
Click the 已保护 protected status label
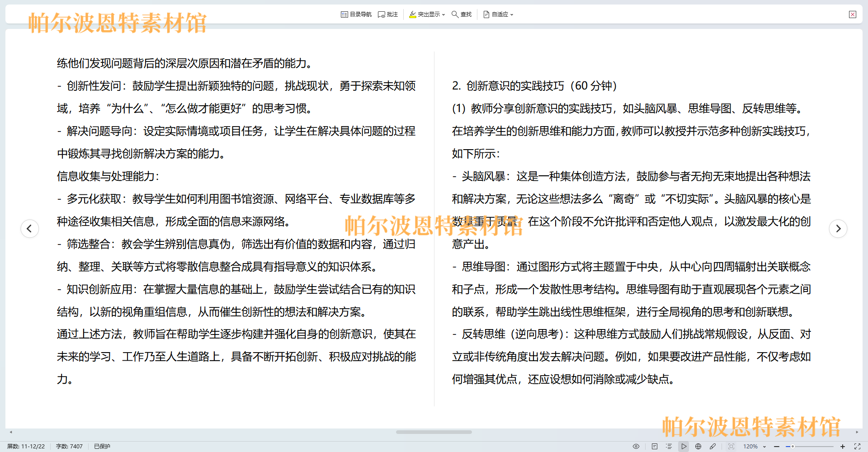tap(102, 446)
